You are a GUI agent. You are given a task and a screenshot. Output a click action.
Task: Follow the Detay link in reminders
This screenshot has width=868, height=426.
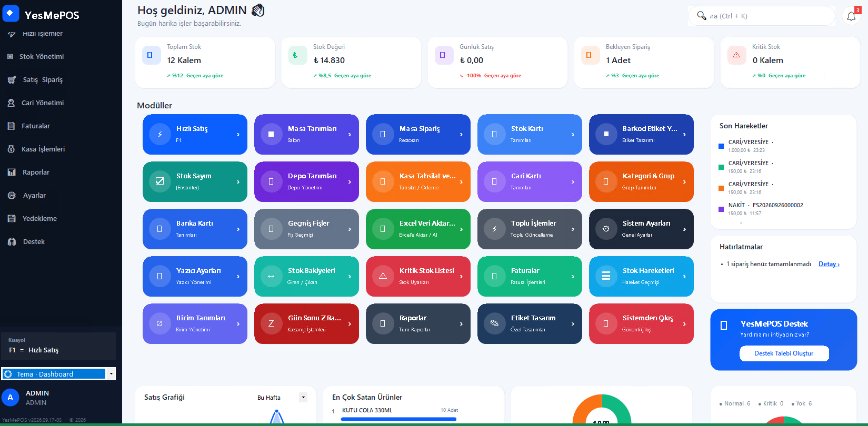point(829,264)
